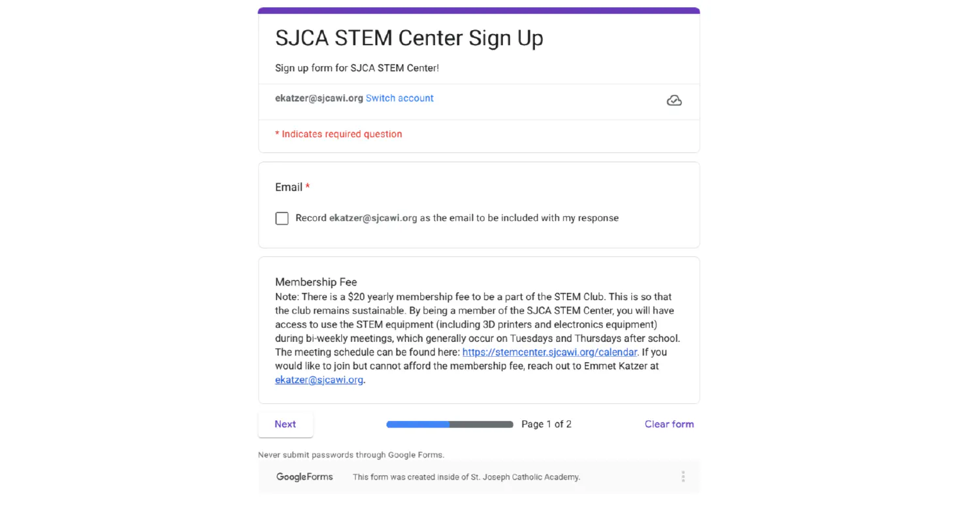The width and height of the screenshot is (980, 530).
Task: Click the red required asterisk beside Email
Action: point(308,187)
